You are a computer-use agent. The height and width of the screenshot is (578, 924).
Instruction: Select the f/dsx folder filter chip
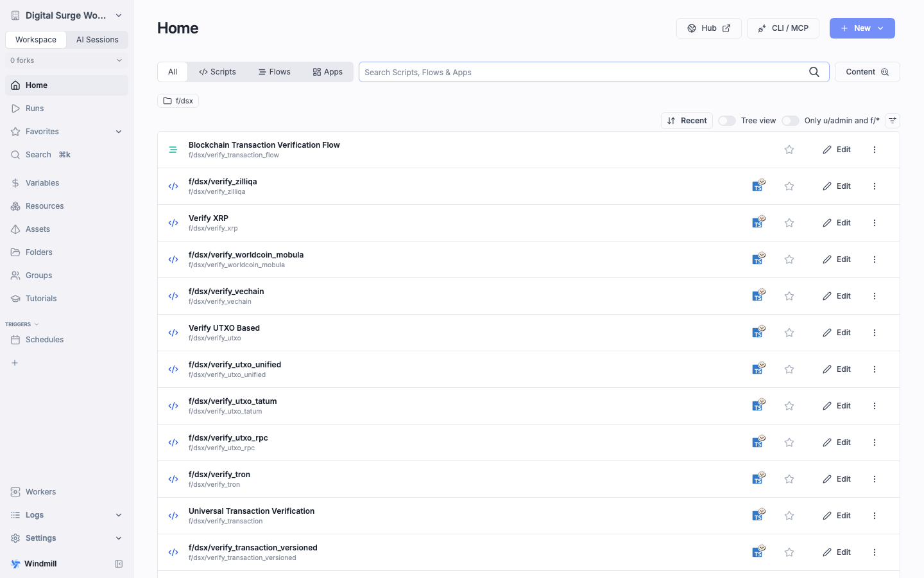(x=178, y=101)
